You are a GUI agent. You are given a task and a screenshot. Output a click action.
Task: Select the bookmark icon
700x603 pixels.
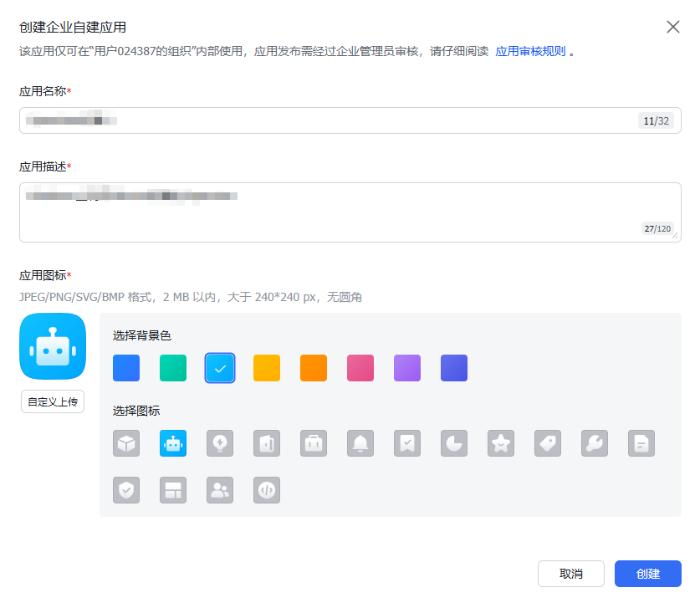407,443
